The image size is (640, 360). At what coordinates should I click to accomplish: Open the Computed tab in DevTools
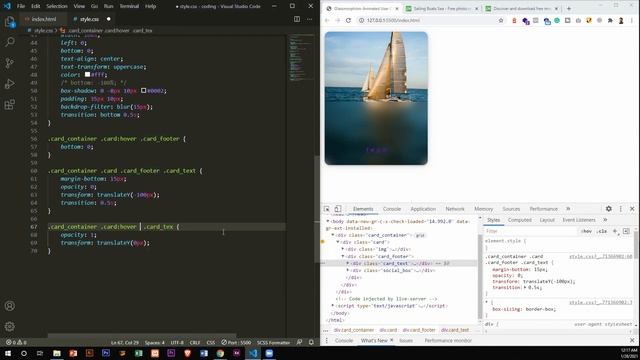pyautogui.click(x=519, y=220)
